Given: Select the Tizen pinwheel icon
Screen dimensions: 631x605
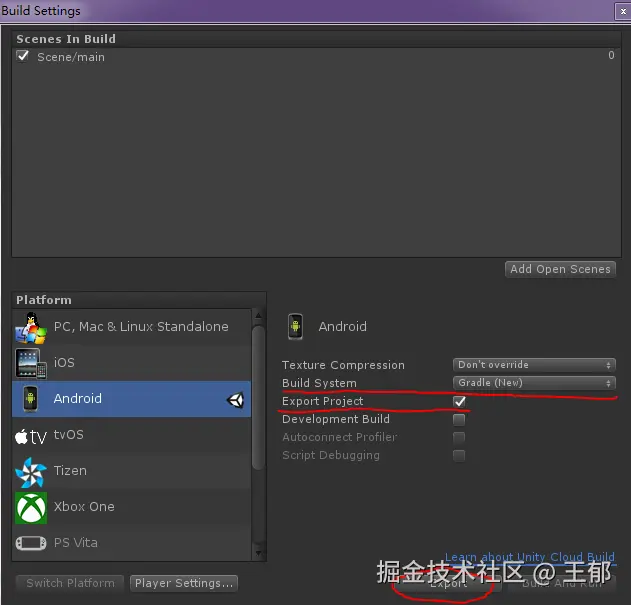Looking at the screenshot, I should pyautogui.click(x=31, y=472).
